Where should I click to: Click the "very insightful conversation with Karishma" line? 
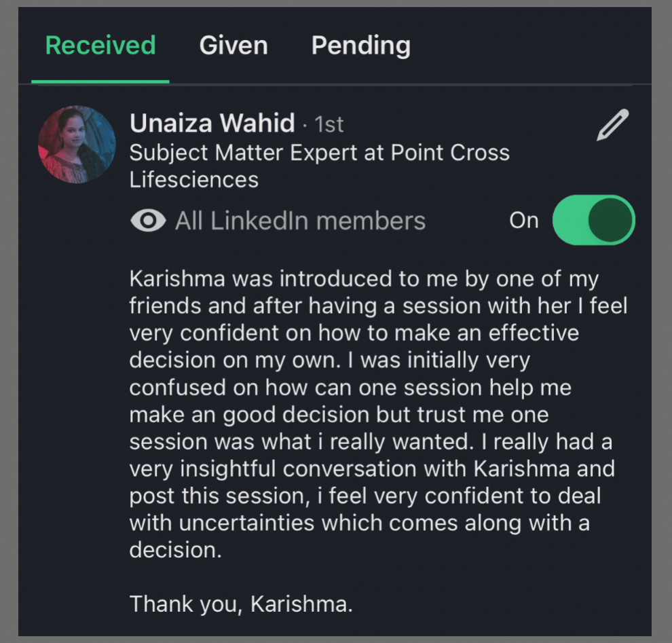click(372, 469)
